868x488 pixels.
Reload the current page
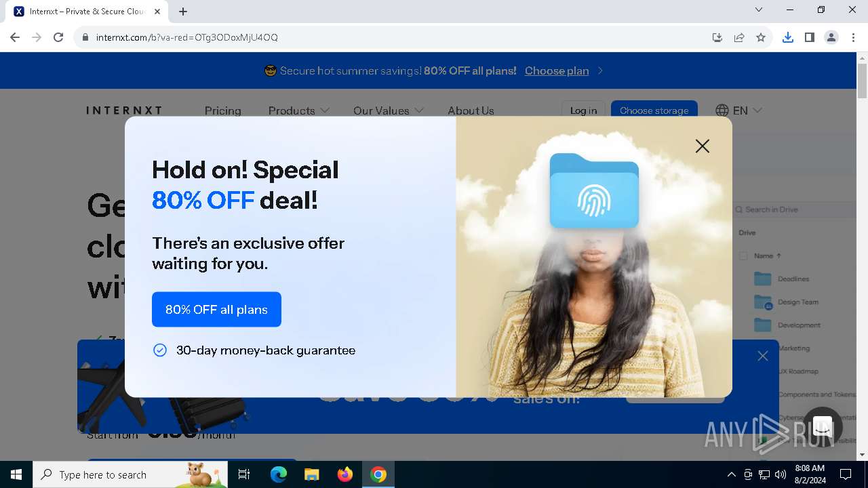click(58, 37)
